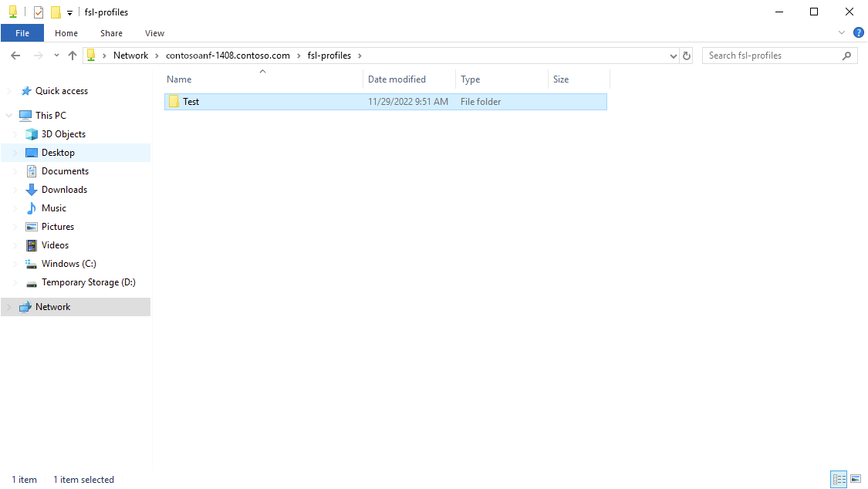Image resolution: width=868 pixels, height=489 pixels.
Task: Switch to large thumbnails view icon
Action: point(856,479)
